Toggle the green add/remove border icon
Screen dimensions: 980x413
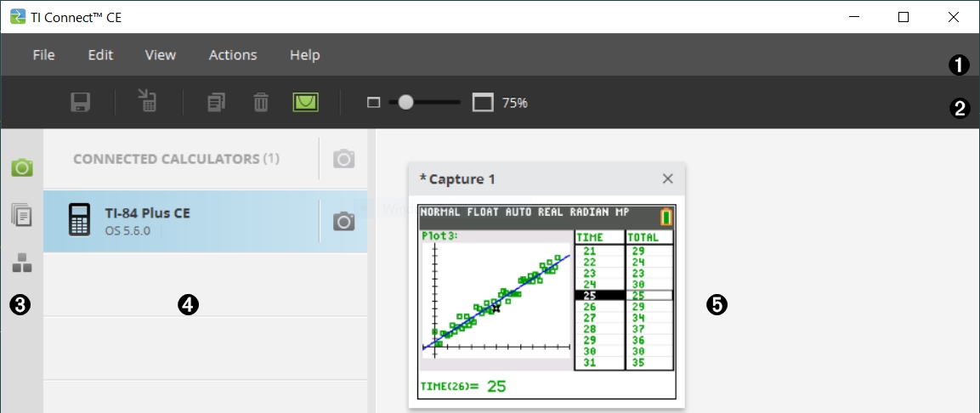(x=305, y=103)
